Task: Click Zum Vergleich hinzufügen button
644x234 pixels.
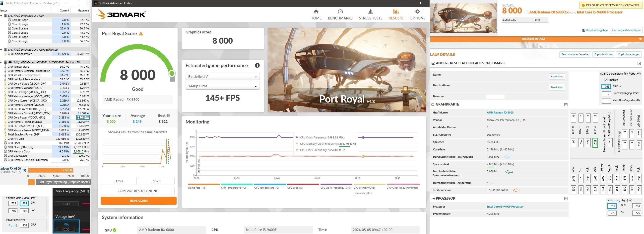Action: [626, 30]
